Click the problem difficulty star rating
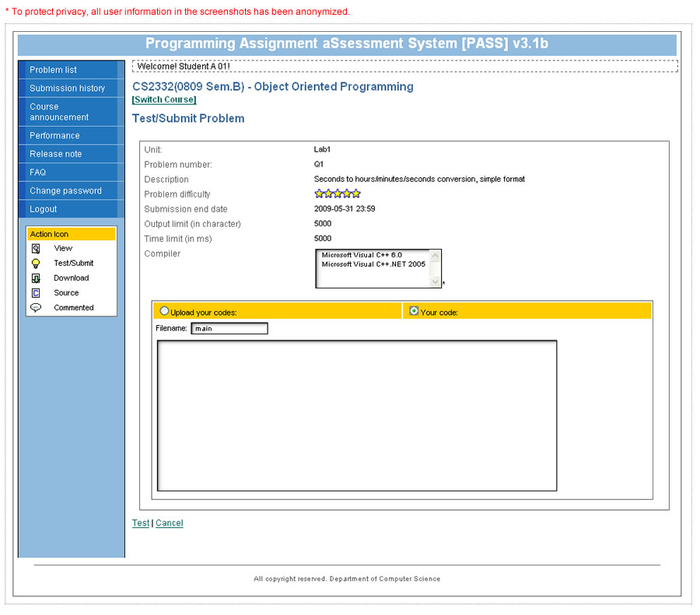This screenshot has height=615, width=700. [x=337, y=194]
